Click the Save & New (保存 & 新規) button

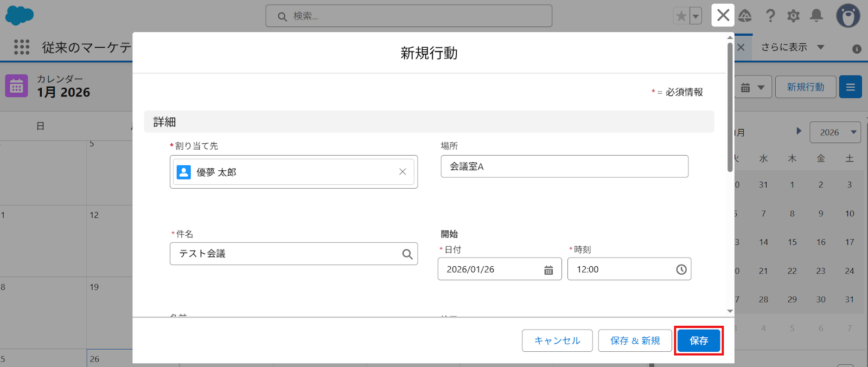point(635,340)
